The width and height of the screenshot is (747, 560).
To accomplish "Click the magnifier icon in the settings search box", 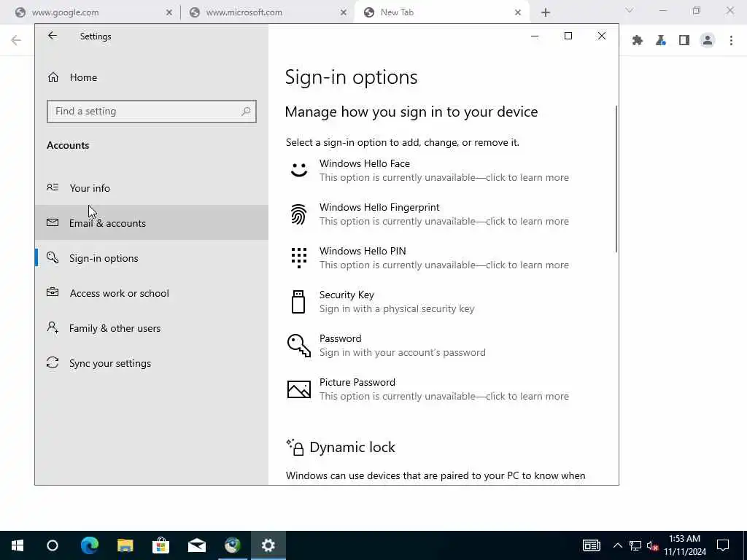I will pyautogui.click(x=246, y=112).
